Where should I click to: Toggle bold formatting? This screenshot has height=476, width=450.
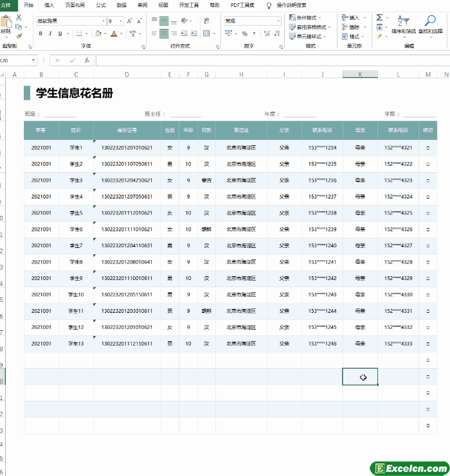point(40,33)
